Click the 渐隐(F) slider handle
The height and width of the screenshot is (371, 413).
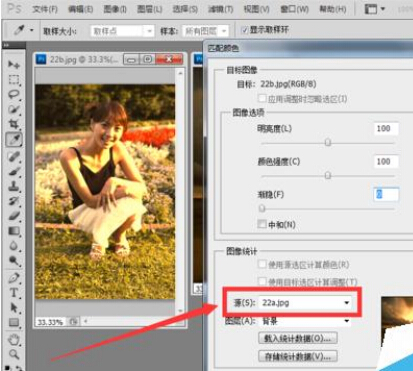click(x=262, y=208)
